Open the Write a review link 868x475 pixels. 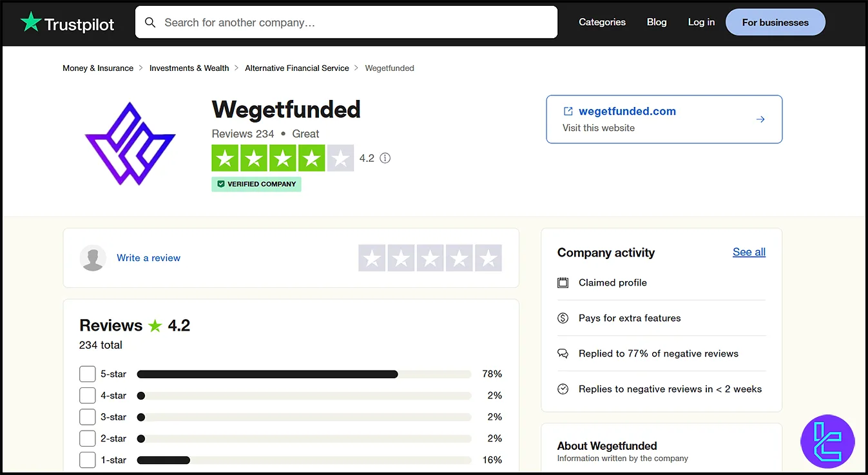[x=148, y=258]
